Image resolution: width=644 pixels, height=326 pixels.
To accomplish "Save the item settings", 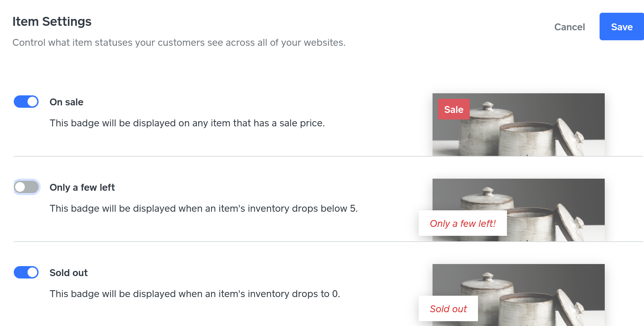I will click(x=622, y=27).
